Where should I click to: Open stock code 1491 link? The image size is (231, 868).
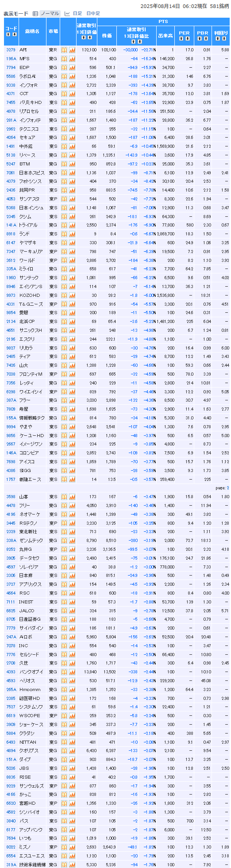click(11, 146)
